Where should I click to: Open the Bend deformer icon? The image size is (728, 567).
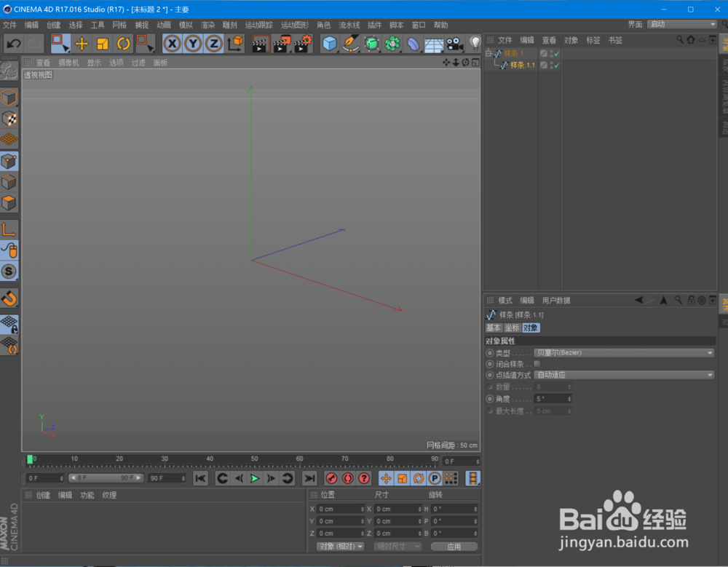point(414,44)
